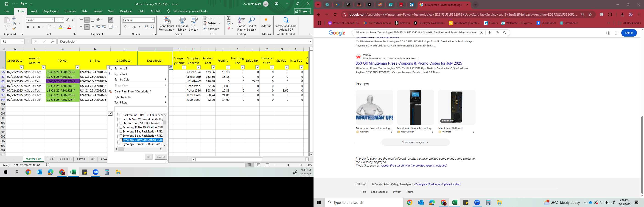Open $50 Off Minuteman Press Coupons link
The image size is (644, 207).
click(x=409, y=63)
